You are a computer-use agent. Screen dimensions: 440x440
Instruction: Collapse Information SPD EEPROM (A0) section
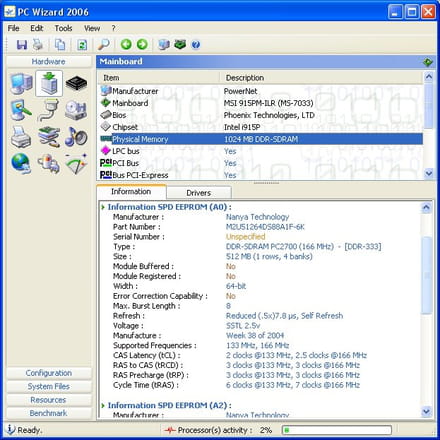point(103,207)
